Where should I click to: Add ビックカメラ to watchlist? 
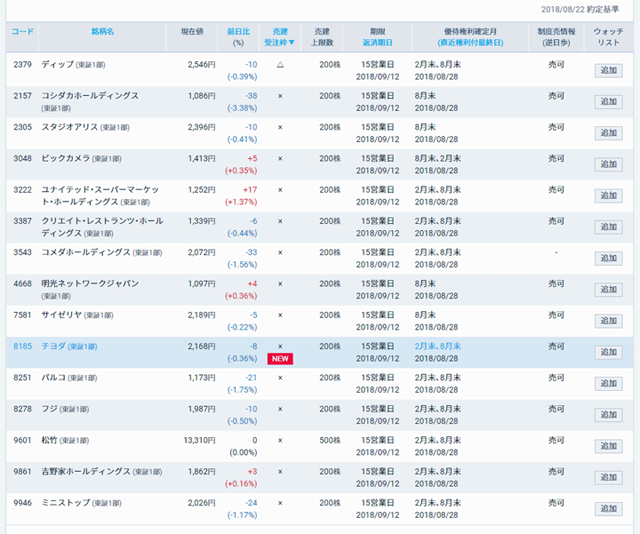click(608, 164)
